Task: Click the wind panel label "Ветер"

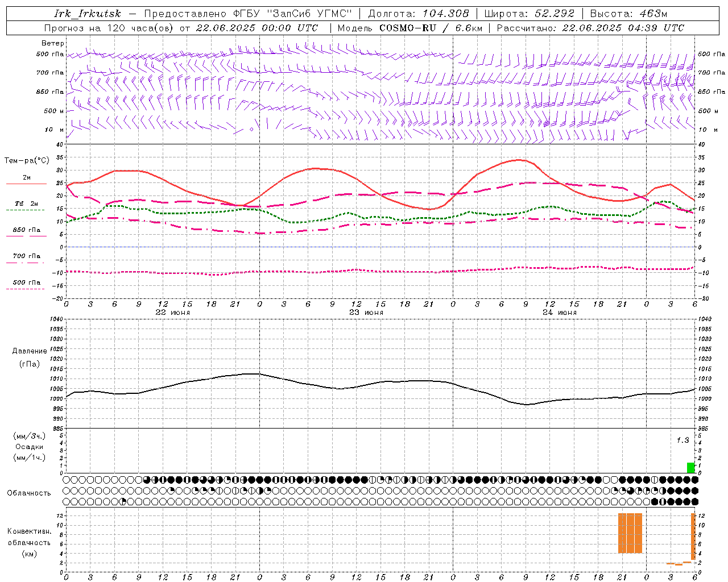Action: point(53,43)
